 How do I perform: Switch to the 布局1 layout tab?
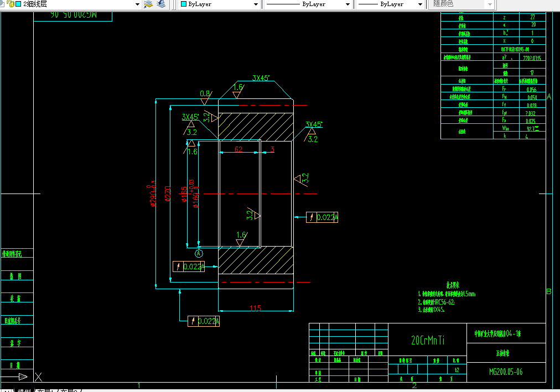click(x=46, y=390)
